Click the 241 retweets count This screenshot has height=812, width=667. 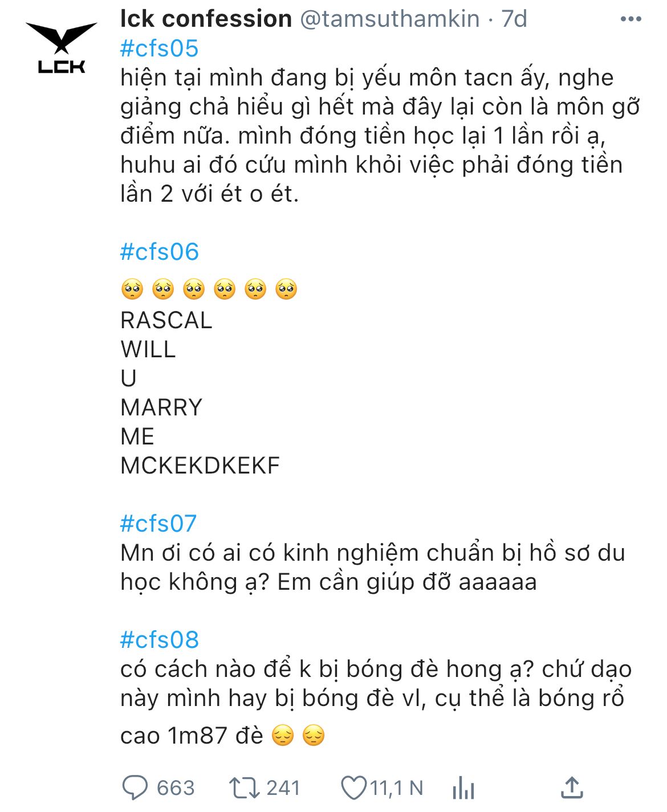point(283,788)
